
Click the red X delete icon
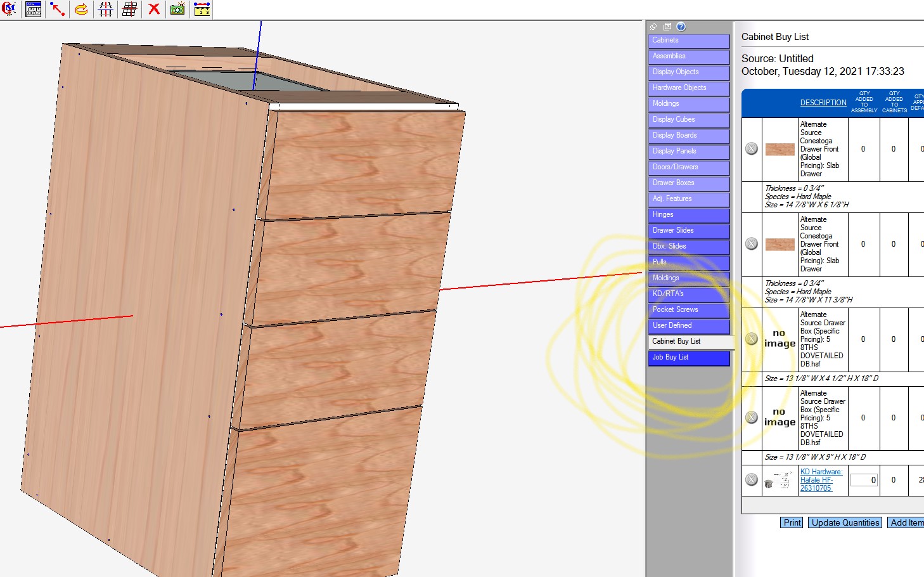tap(154, 9)
